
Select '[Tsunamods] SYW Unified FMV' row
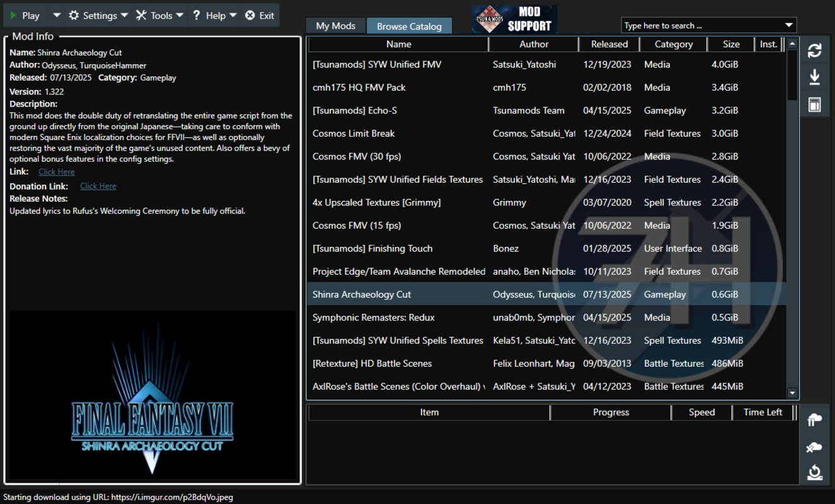[546, 64]
